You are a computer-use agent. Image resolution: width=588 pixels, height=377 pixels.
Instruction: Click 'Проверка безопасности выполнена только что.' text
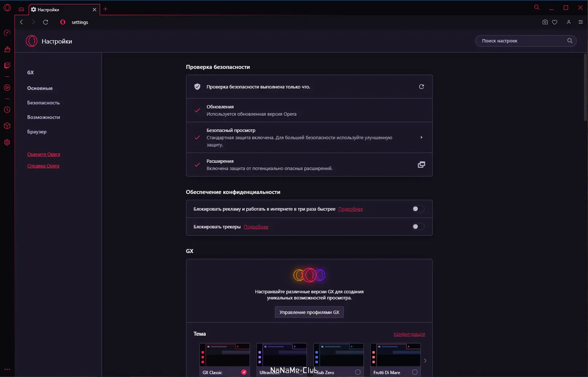pos(258,87)
